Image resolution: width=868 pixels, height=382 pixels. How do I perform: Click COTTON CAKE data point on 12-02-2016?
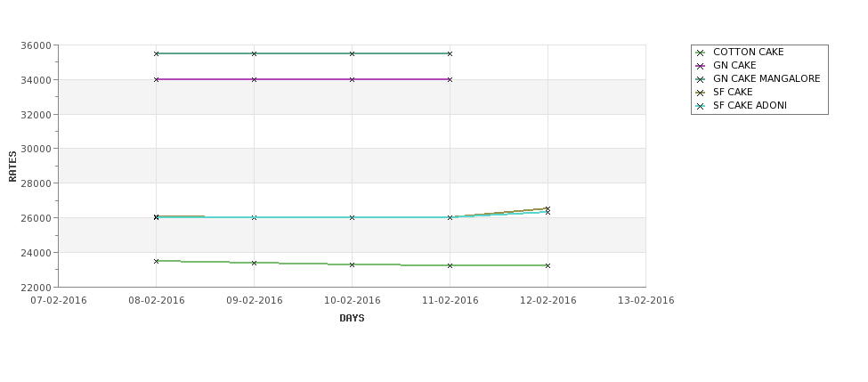[548, 265]
